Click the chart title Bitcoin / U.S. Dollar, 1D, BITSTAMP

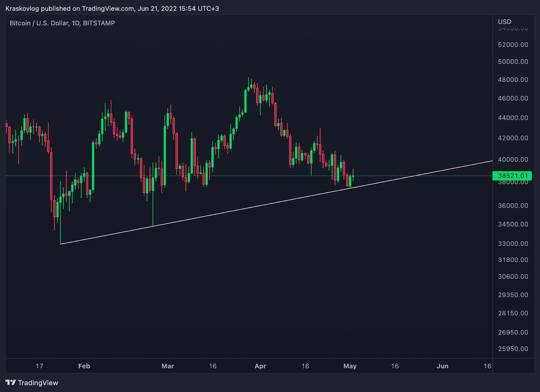click(x=62, y=23)
